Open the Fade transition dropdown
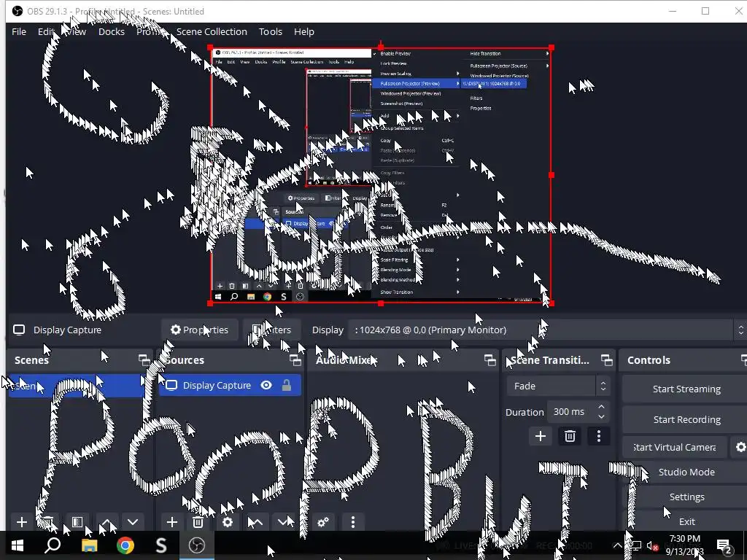The image size is (747, 560). (558, 386)
